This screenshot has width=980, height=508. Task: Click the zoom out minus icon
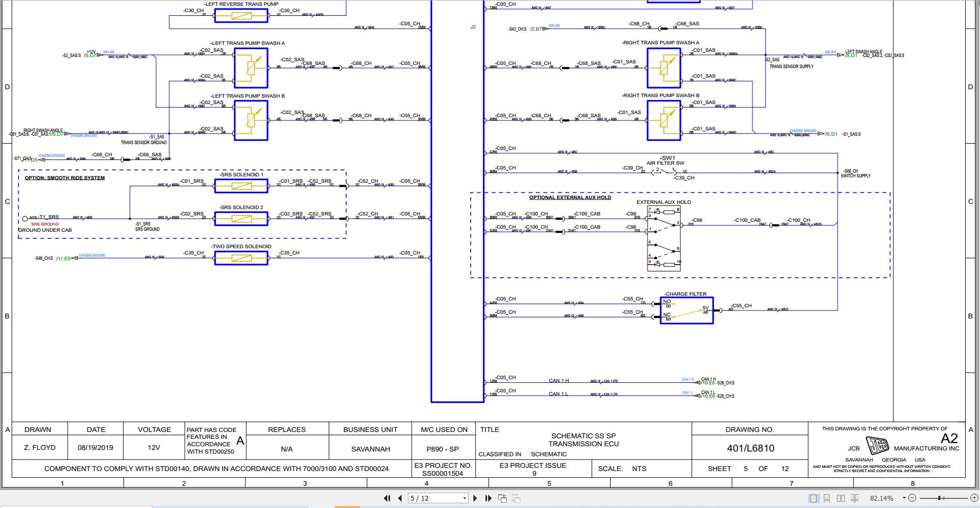[x=912, y=498]
